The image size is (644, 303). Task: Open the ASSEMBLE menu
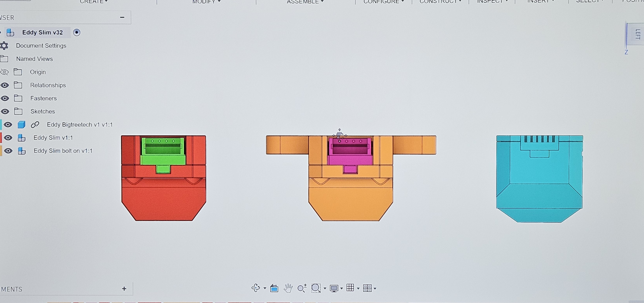click(x=305, y=2)
